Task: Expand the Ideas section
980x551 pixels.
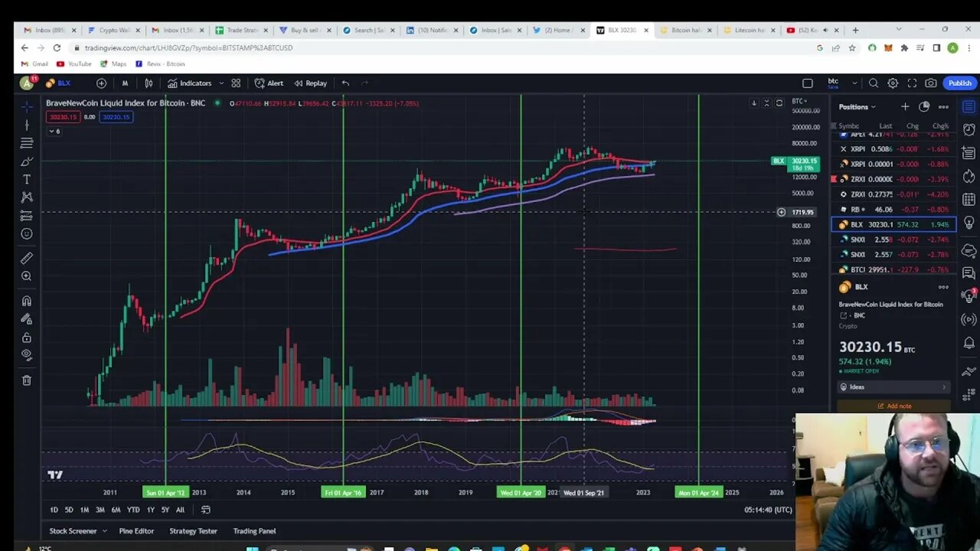Action: (893, 387)
